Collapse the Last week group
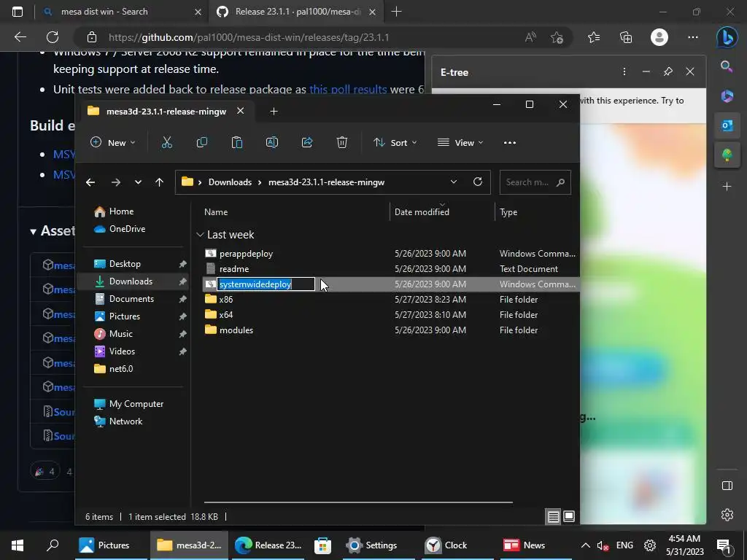This screenshot has width=747, height=560. pos(201,234)
